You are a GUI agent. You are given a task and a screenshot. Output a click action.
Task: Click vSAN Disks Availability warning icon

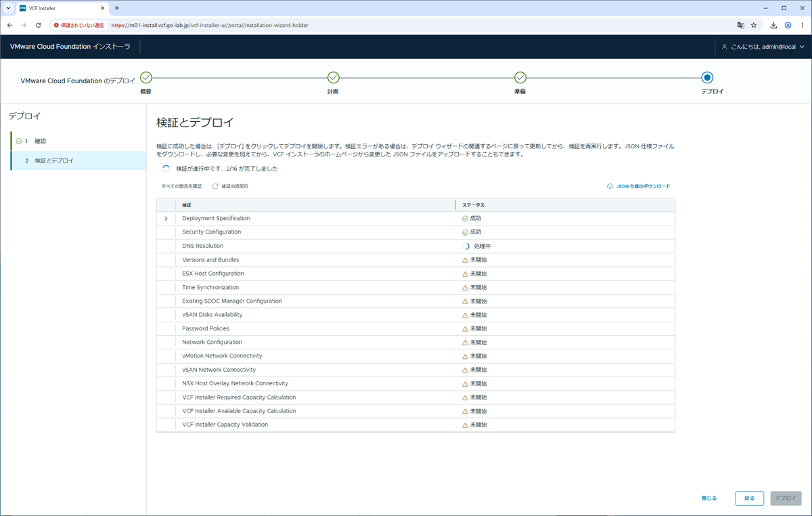pyautogui.click(x=465, y=315)
